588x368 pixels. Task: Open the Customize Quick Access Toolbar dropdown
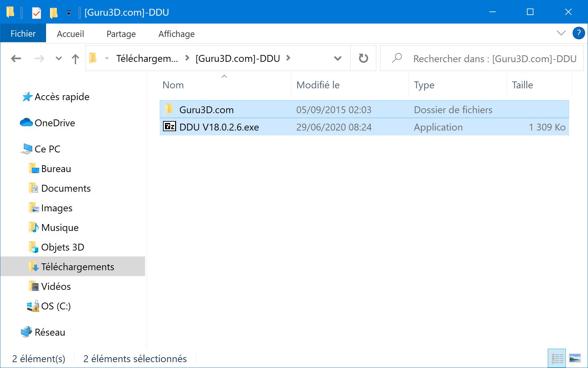coord(69,13)
